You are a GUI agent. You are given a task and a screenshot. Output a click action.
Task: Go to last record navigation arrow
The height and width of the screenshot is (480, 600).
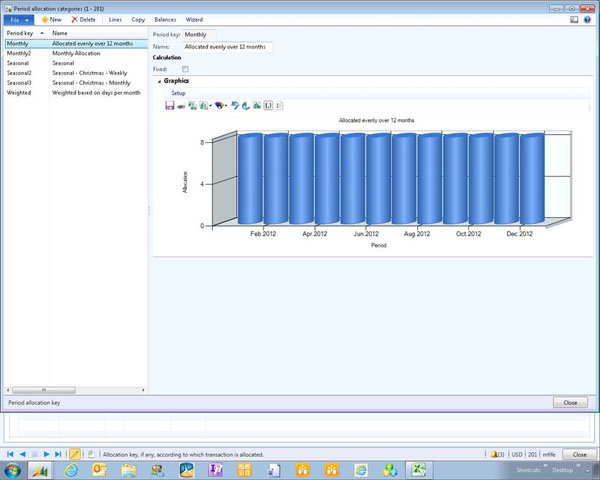coord(58,454)
